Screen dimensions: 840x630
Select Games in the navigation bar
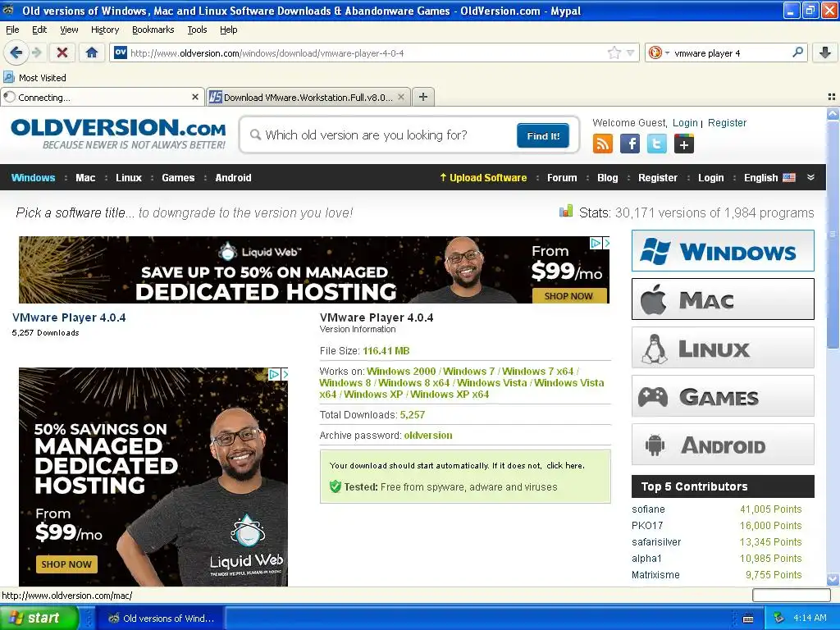(x=178, y=178)
